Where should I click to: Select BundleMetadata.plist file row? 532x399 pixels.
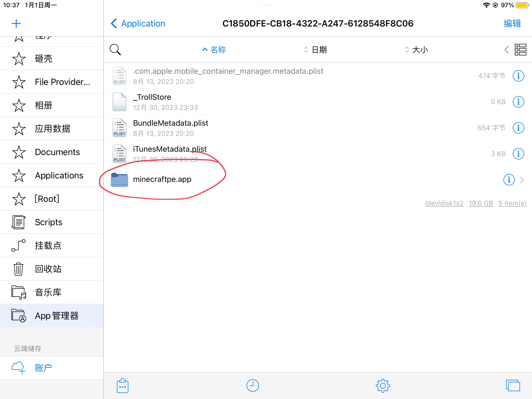click(x=318, y=128)
